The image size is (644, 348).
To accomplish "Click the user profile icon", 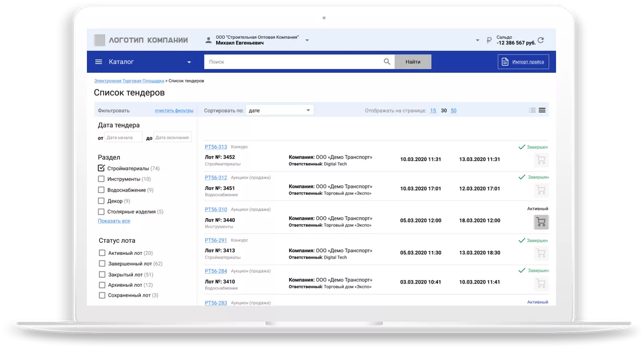I will pyautogui.click(x=208, y=40).
